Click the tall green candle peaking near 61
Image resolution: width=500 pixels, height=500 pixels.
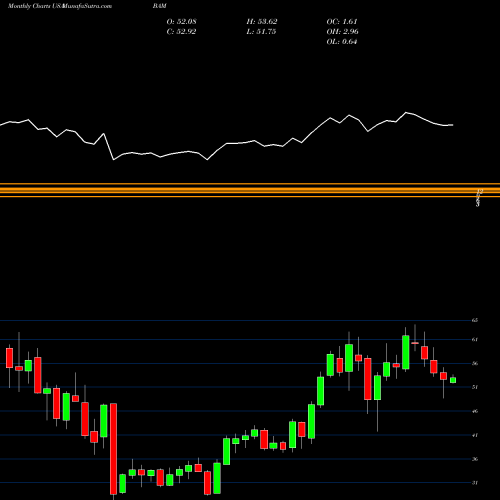coord(406,352)
